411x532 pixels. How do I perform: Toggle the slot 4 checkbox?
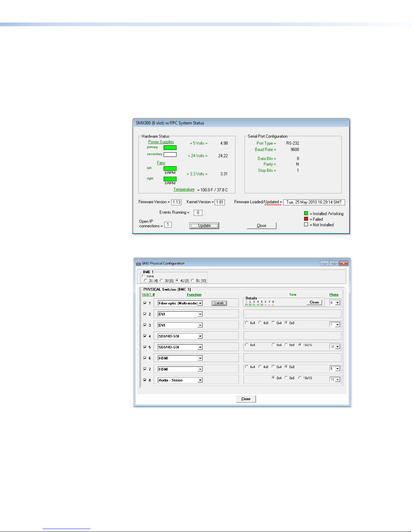(145, 336)
